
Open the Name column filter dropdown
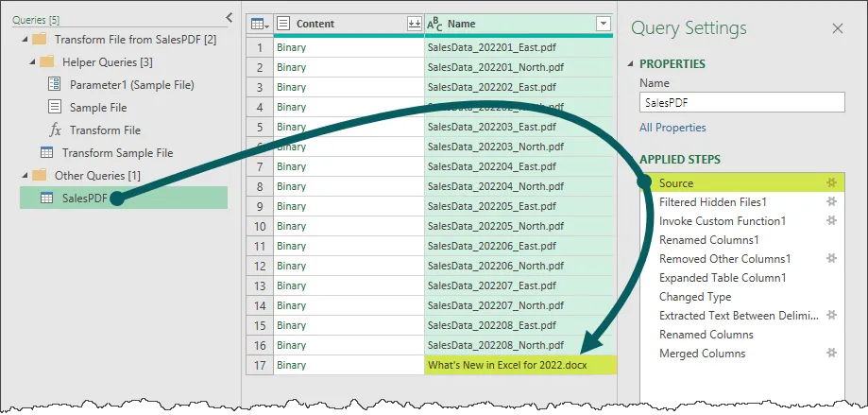pyautogui.click(x=604, y=24)
